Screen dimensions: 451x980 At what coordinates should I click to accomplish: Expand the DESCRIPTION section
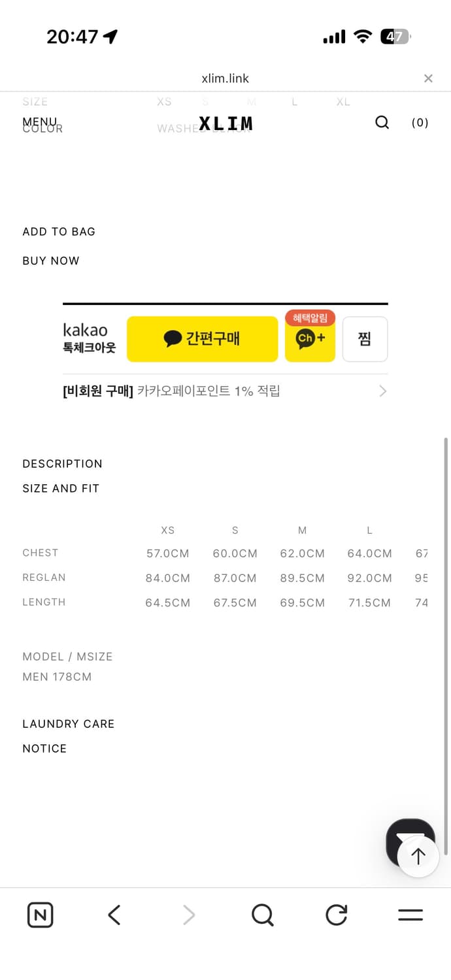point(63,464)
